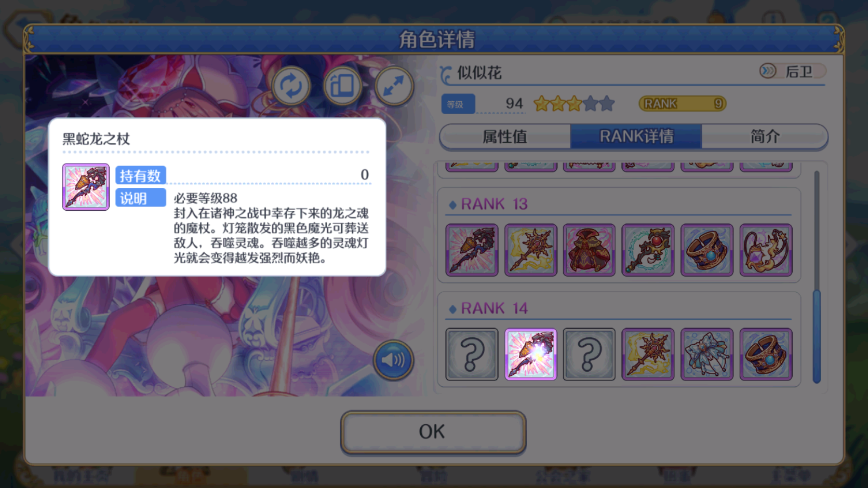
Task: Click the rotate character refresh icon
Action: point(291,86)
